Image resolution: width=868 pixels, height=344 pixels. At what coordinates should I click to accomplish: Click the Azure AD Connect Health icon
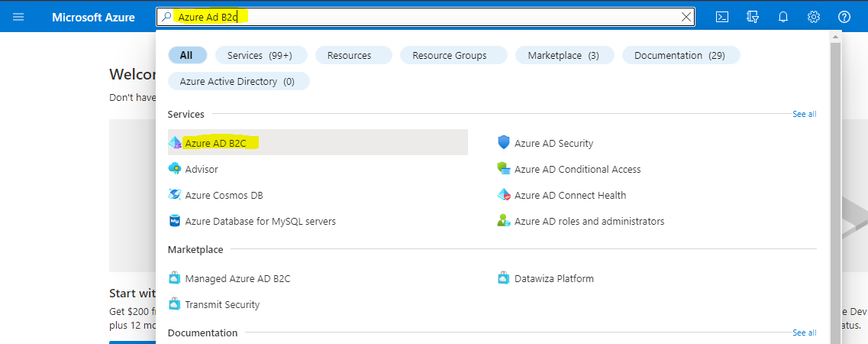tap(504, 195)
